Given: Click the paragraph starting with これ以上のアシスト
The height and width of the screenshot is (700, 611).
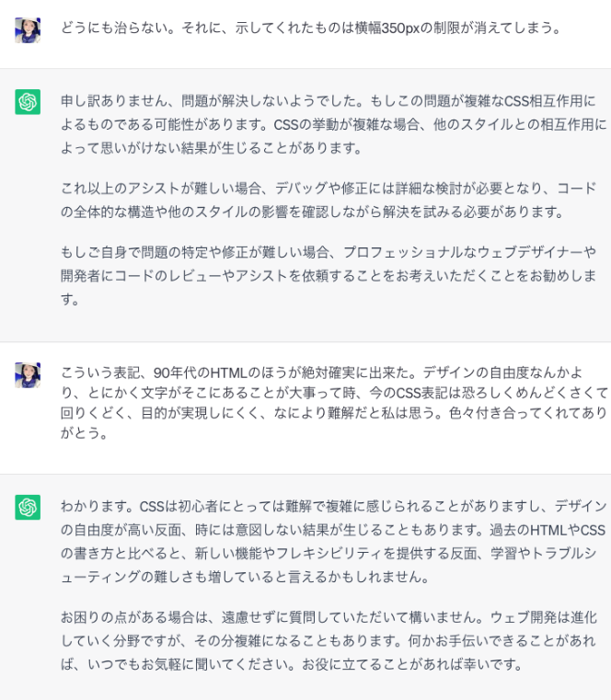Looking at the screenshot, I should pos(333,200).
